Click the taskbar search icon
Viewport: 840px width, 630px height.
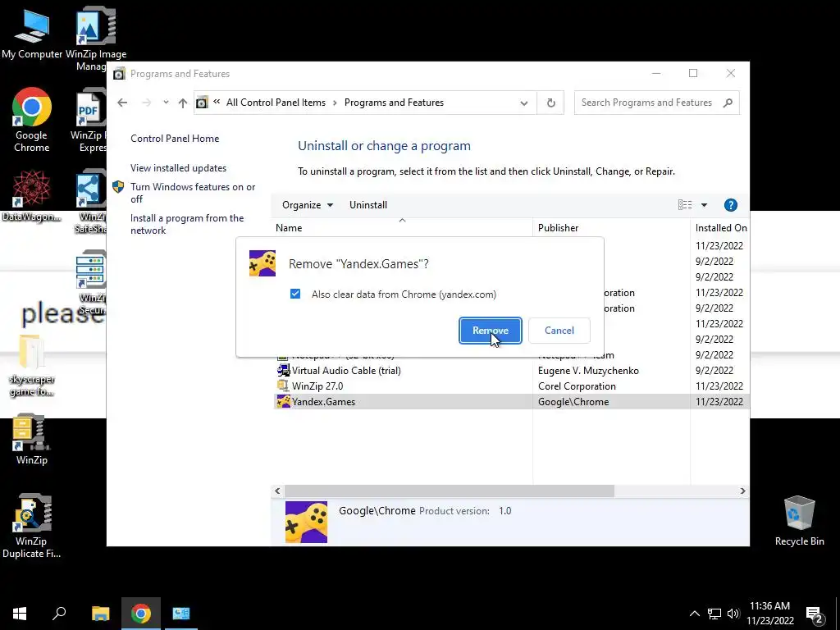(x=59, y=614)
